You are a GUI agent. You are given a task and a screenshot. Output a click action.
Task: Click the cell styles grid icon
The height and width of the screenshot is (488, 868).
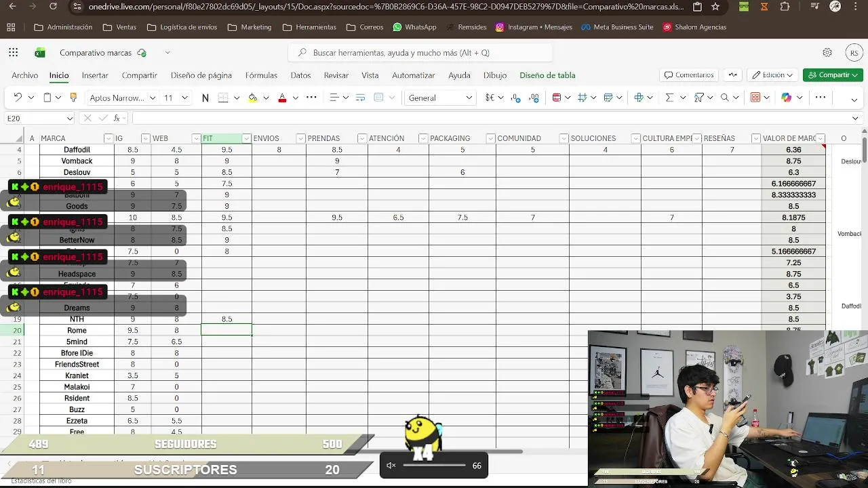tap(582, 98)
